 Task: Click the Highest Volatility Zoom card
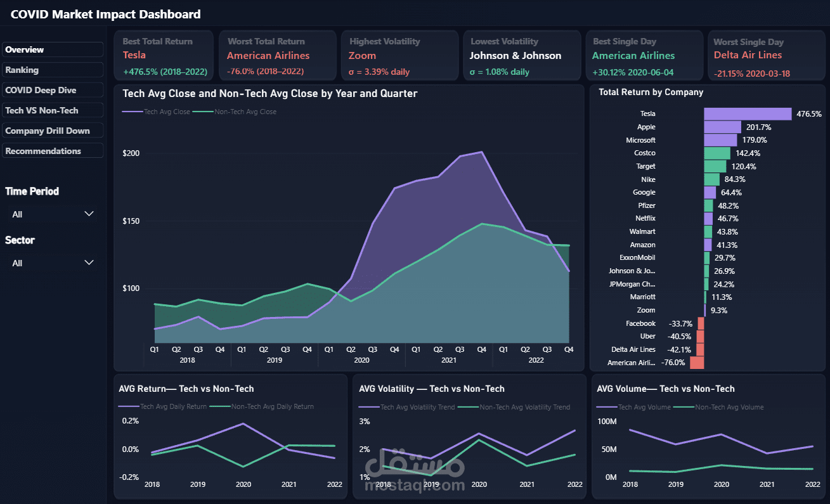399,56
